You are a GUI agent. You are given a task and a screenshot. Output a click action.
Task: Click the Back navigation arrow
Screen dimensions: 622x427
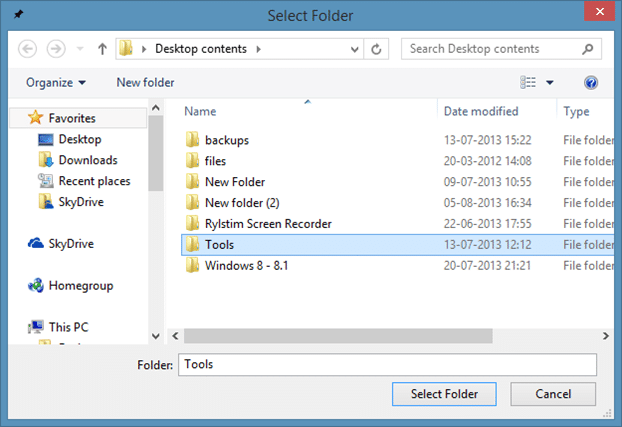pos(27,49)
